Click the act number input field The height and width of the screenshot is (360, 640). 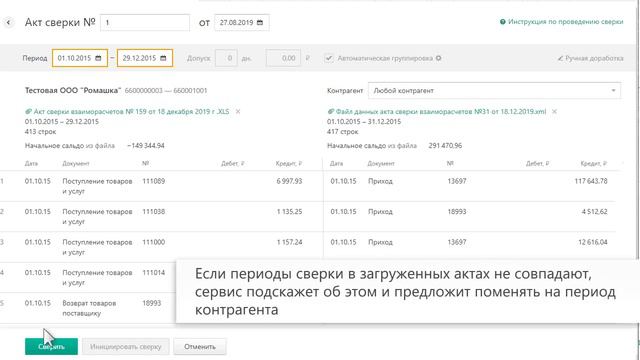point(145,22)
